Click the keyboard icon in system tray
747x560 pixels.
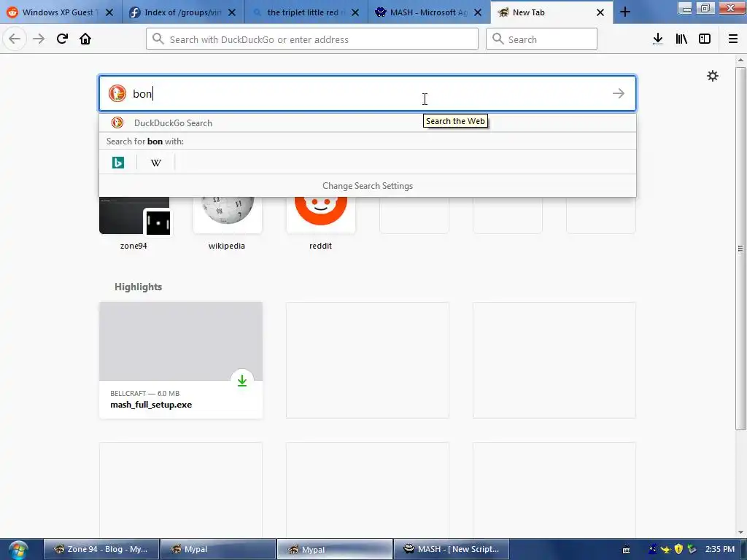coord(626,550)
